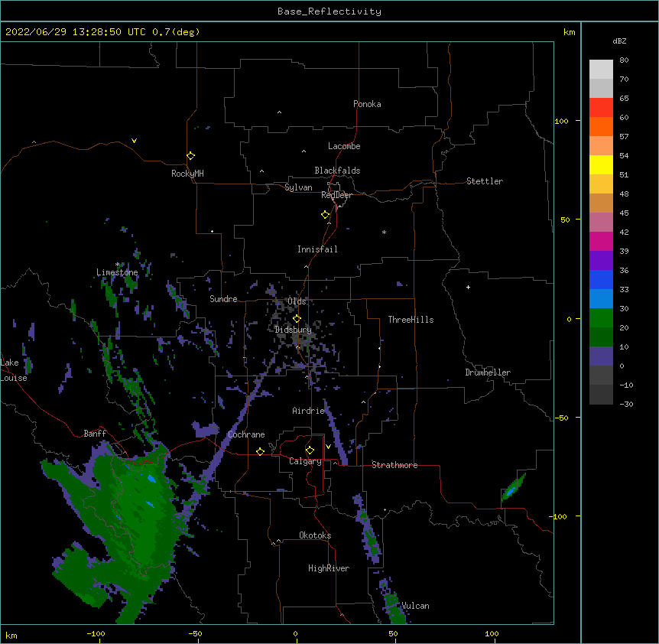659x644 pixels.
Task: Click the Calgary city label
Action: 305,461
